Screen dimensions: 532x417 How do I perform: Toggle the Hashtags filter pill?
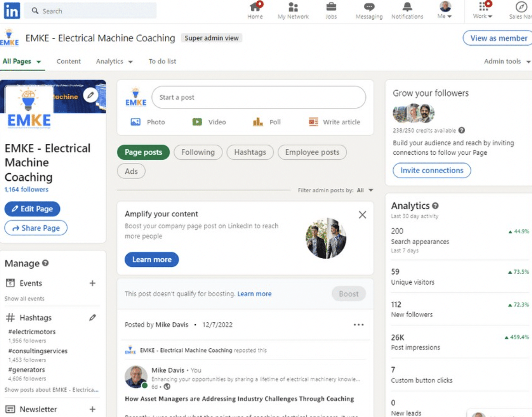250,152
